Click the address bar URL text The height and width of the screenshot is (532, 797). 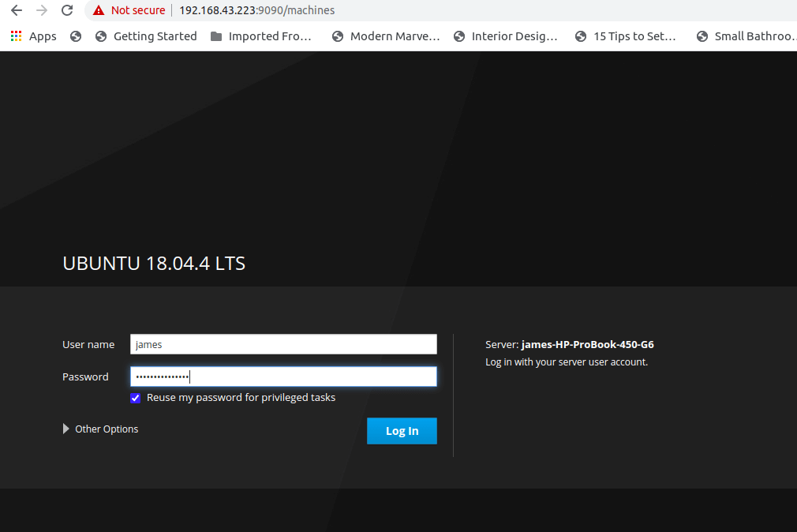coord(256,10)
